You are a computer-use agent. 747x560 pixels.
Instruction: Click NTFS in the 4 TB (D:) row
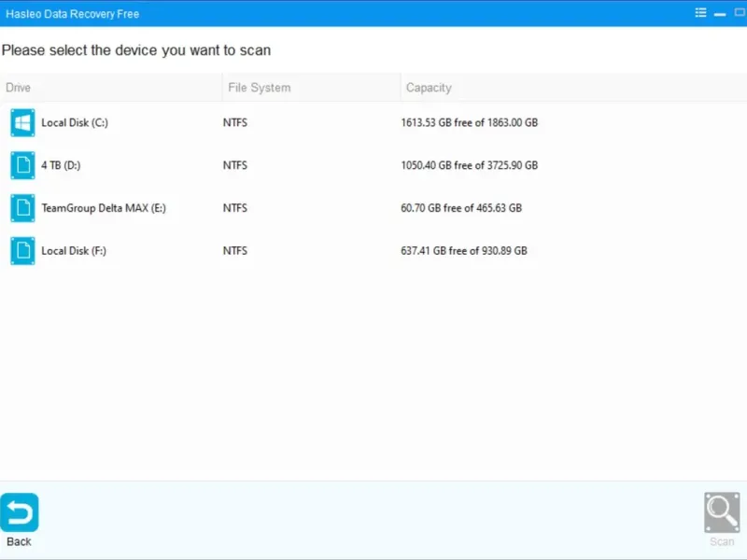point(235,165)
